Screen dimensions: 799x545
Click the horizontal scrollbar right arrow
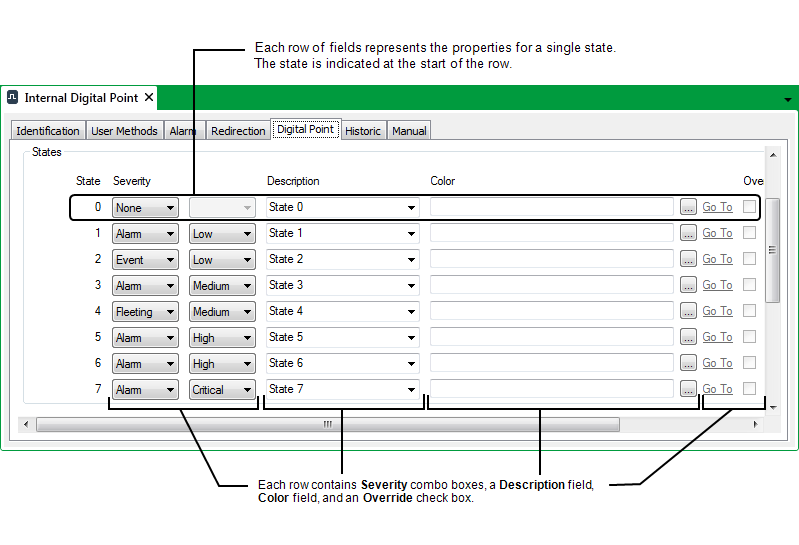[755, 424]
